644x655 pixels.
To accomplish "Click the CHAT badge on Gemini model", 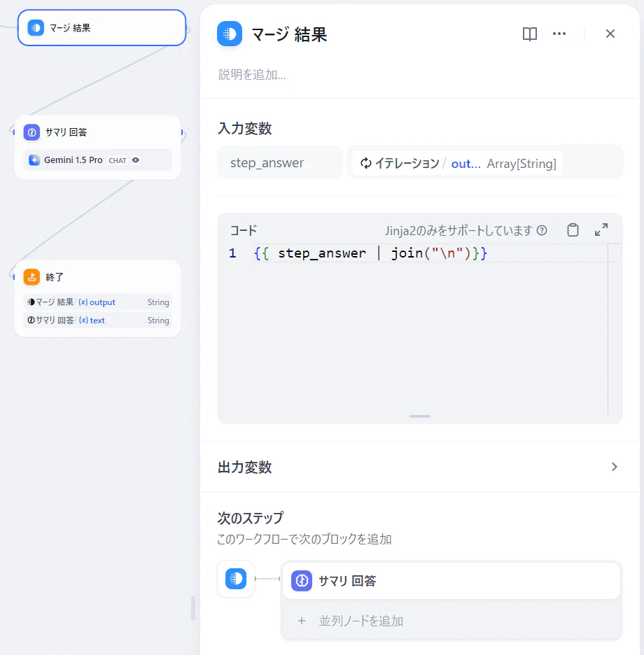I will [x=118, y=160].
